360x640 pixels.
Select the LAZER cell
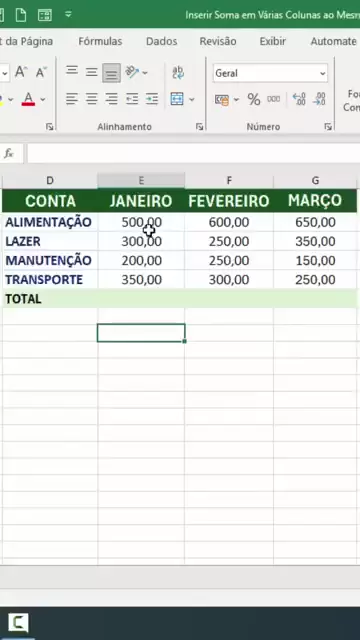pos(50,241)
